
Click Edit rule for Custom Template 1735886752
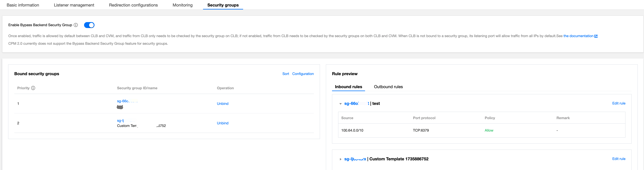619,159
